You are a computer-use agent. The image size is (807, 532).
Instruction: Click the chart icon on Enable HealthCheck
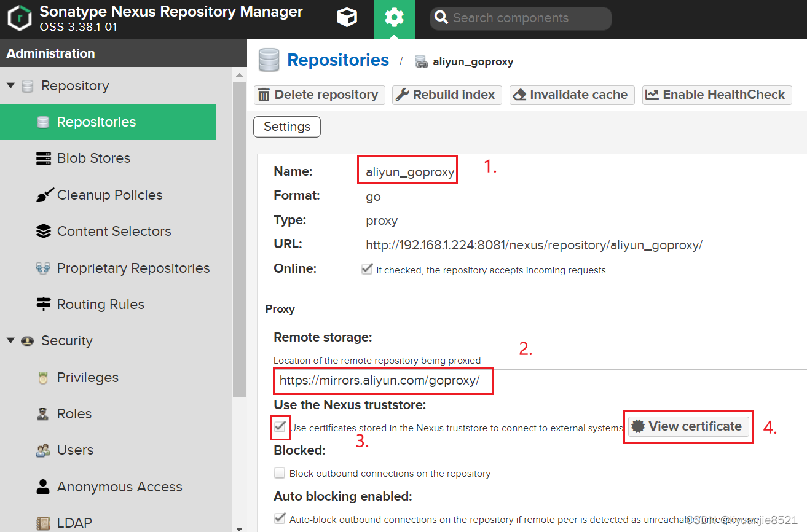point(652,95)
